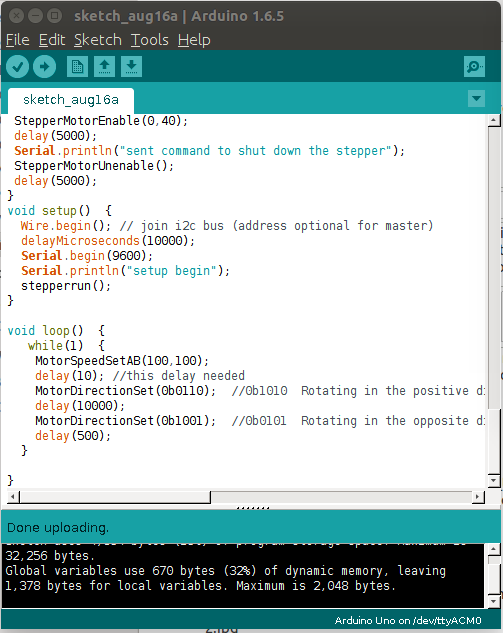Click the 'delayMicroseconds(10000);' line
Image resolution: width=503 pixels, height=633 pixels.
(x=108, y=241)
